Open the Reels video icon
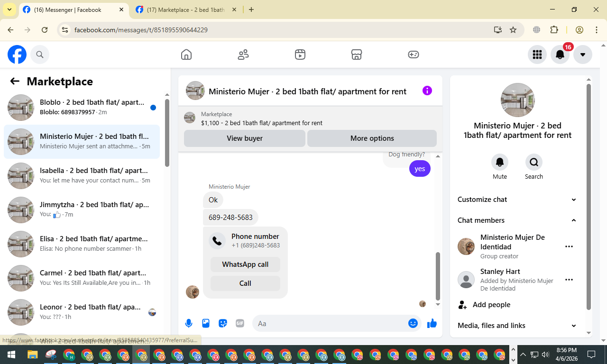Viewport: 607px width, 364px height. tap(300, 55)
